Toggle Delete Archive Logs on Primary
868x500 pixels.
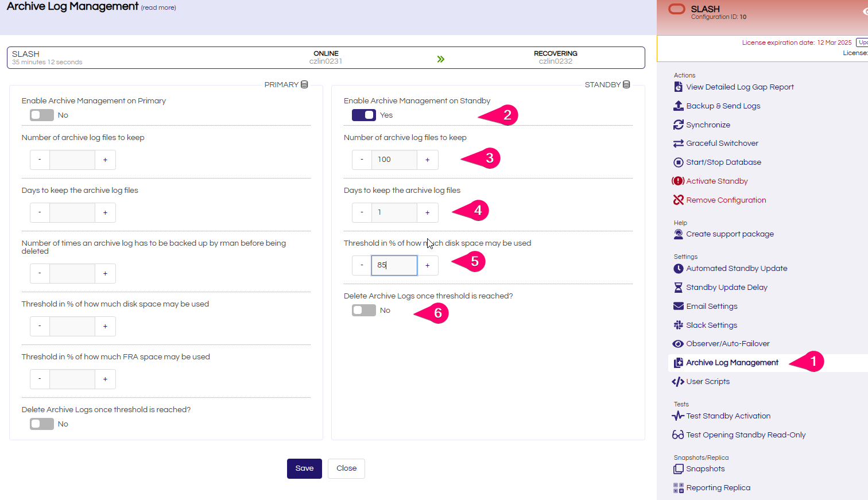pos(42,424)
